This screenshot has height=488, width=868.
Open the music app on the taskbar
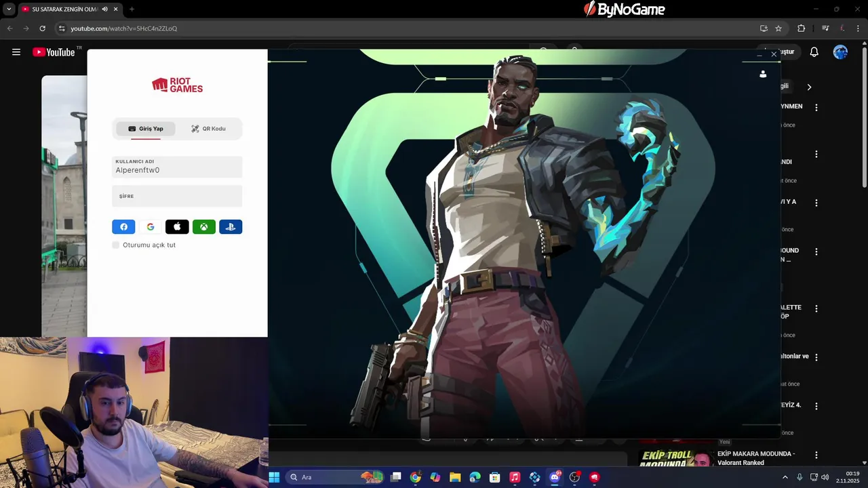(515, 477)
